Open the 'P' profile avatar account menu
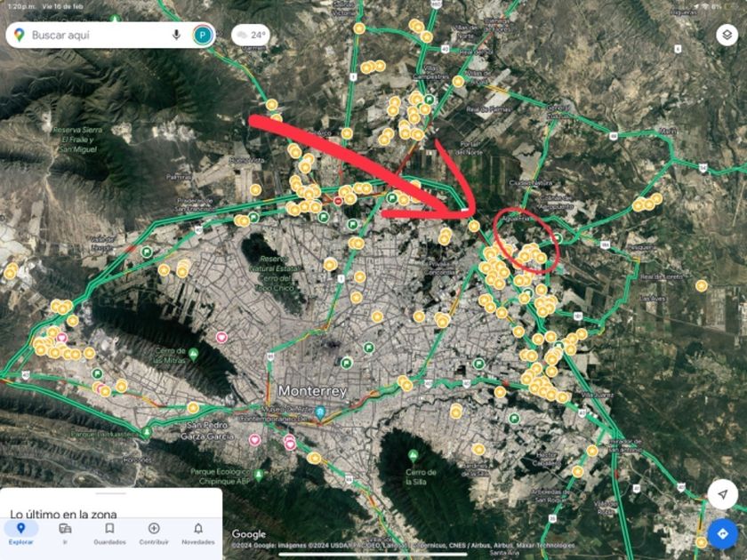Image resolution: width=747 pixels, height=560 pixels. click(x=203, y=35)
